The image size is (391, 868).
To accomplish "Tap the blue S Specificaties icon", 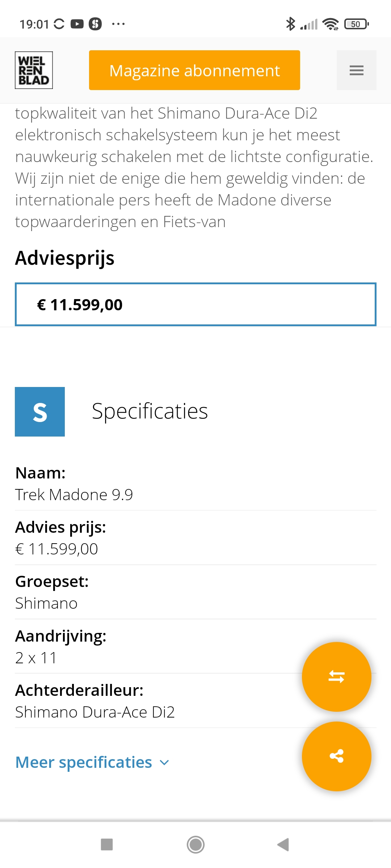I will (40, 412).
